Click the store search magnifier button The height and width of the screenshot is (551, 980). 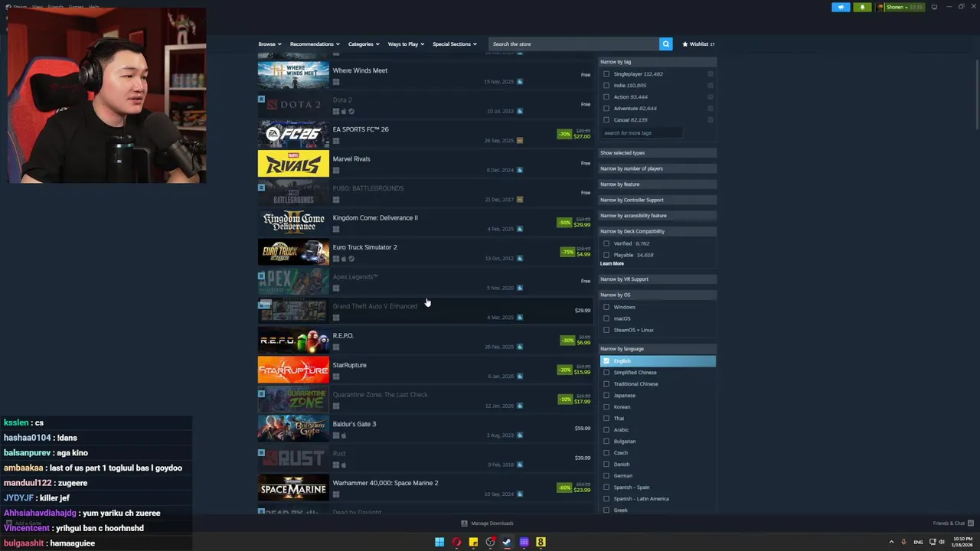point(665,44)
